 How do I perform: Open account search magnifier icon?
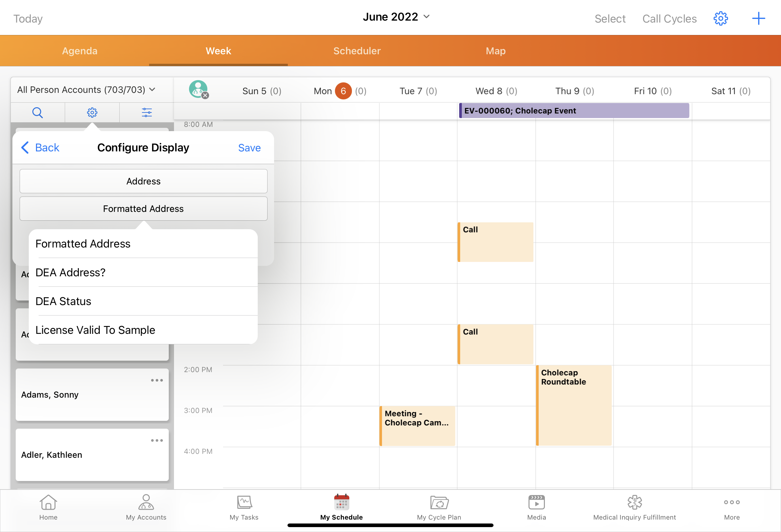point(38,112)
